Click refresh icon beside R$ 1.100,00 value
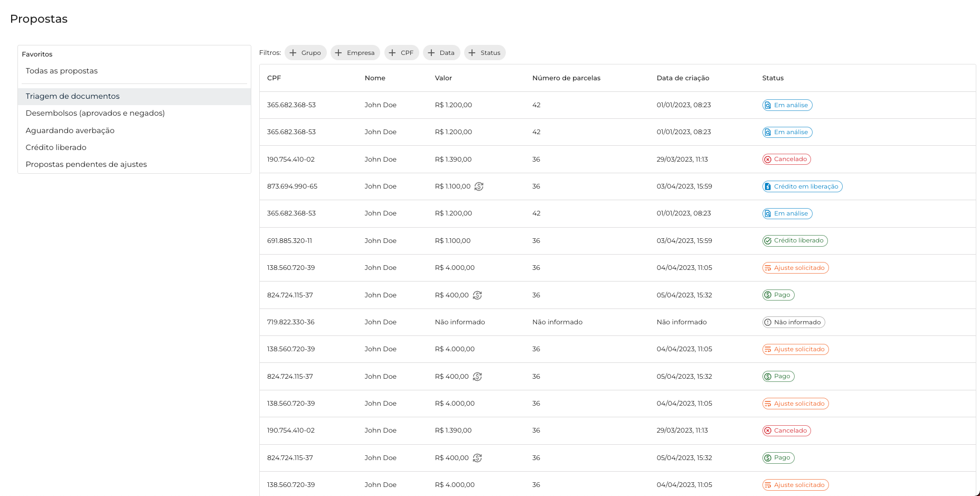This screenshot has height=496, width=980. coord(479,186)
